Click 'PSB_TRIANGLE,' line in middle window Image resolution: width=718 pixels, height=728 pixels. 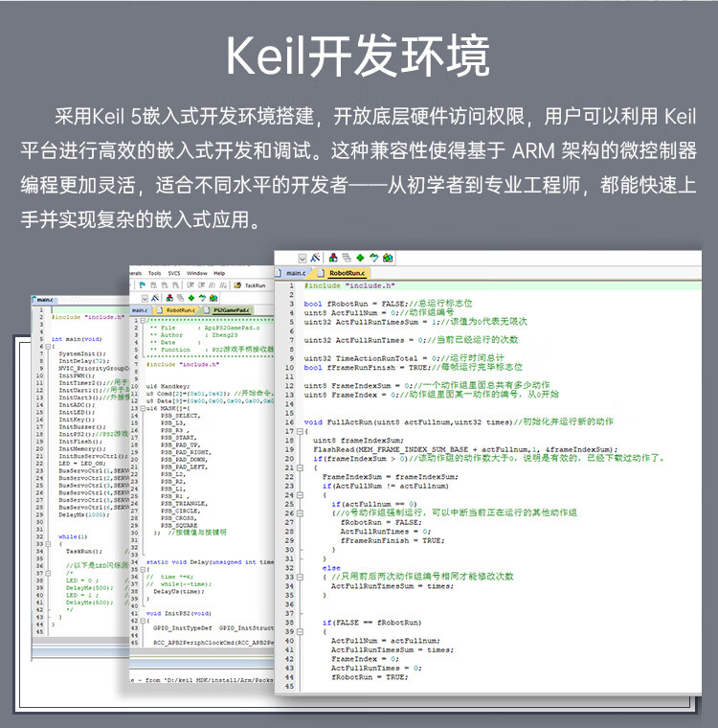click(x=184, y=503)
